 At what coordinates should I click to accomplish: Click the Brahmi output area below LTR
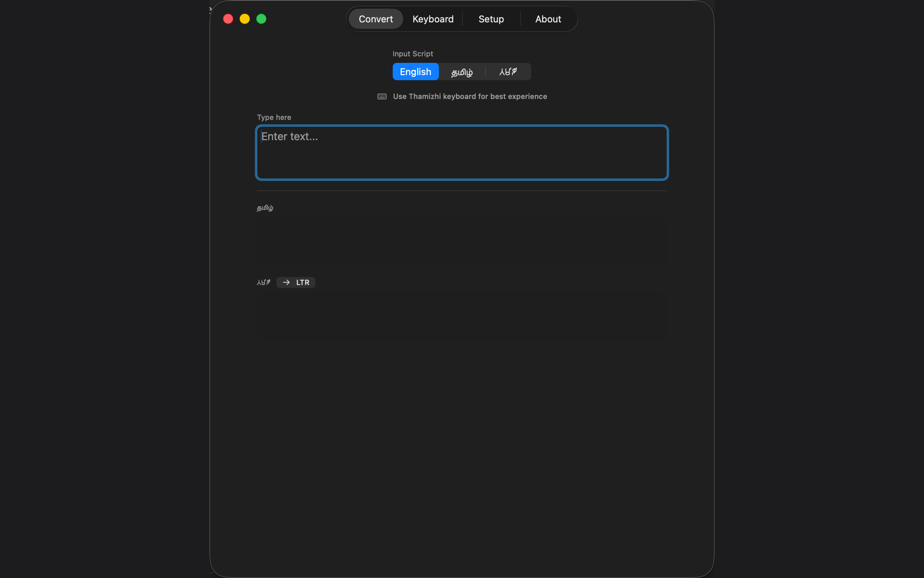[x=462, y=316]
